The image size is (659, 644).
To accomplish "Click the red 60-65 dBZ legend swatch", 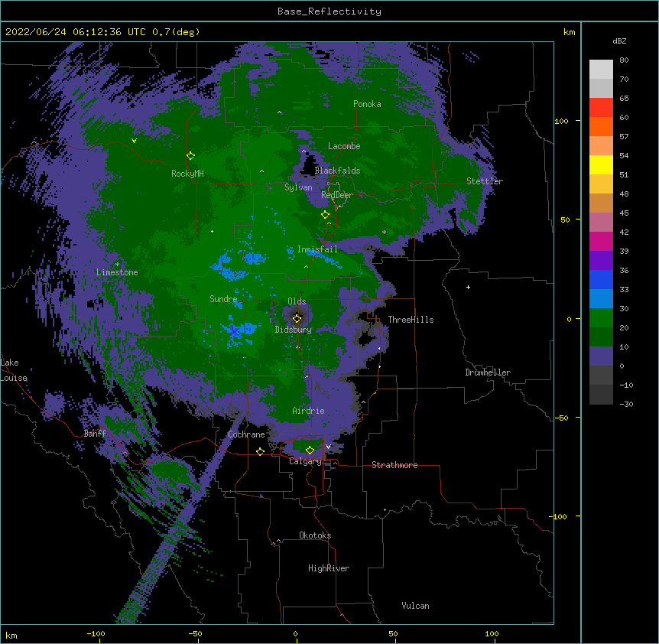I will (601, 107).
